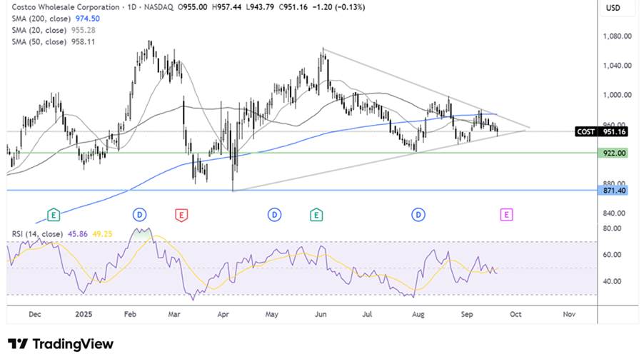Click the SMA 20 value 955.28

[83, 30]
